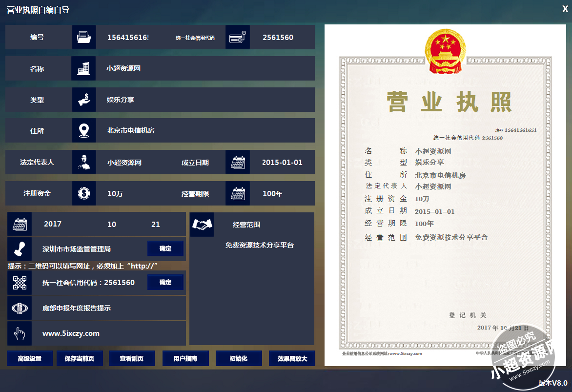Click the hand-with-money icon beside 类型
Screen dimensions: 572x392
point(84,100)
